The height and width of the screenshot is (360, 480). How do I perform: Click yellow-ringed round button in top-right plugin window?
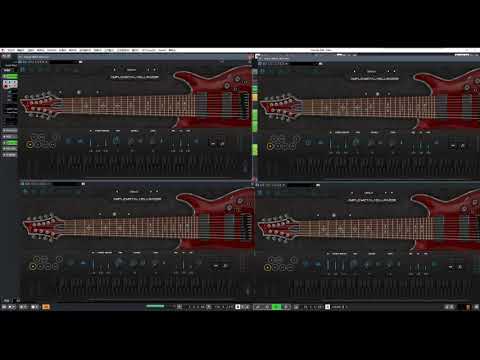click(x=270, y=146)
